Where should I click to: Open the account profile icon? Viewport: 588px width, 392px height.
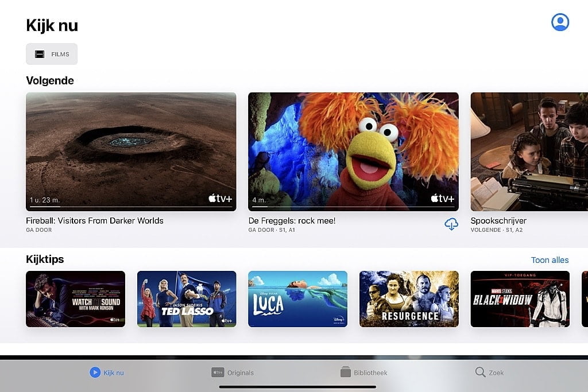click(560, 22)
